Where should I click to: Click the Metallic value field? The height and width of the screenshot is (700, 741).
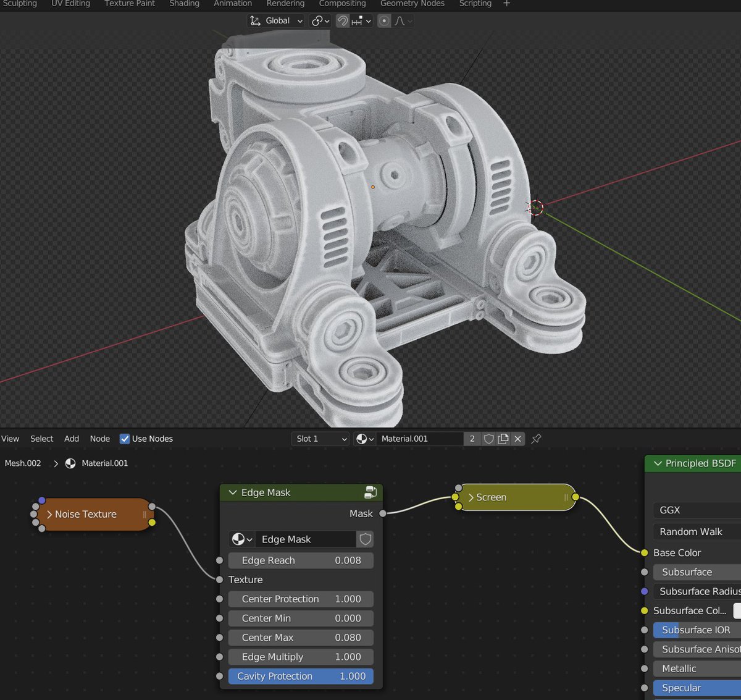point(697,668)
